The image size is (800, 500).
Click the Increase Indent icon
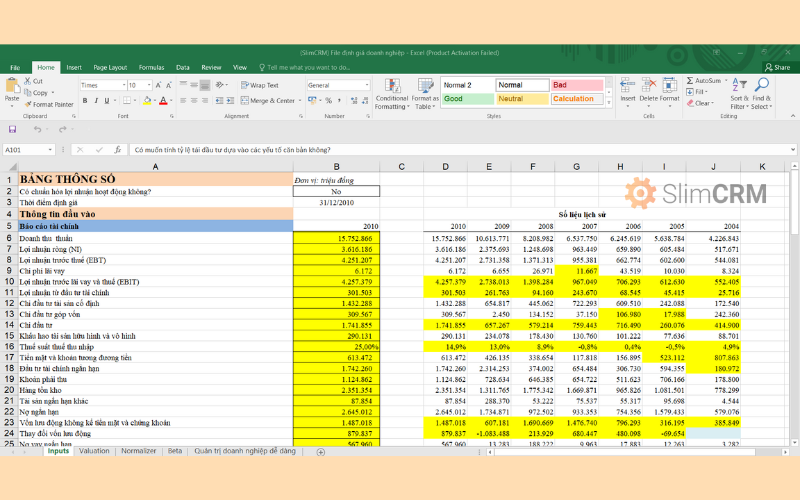coord(230,101)
